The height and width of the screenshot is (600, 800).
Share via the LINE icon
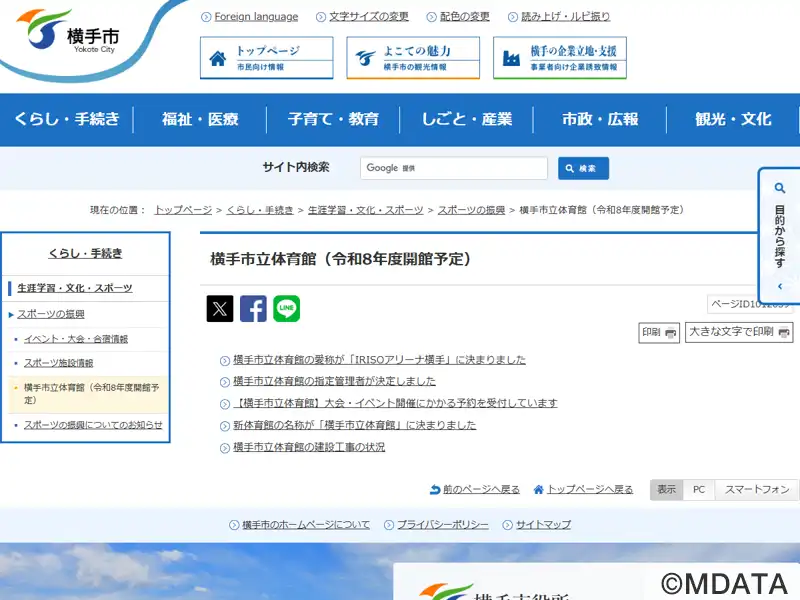click(287, 308)
